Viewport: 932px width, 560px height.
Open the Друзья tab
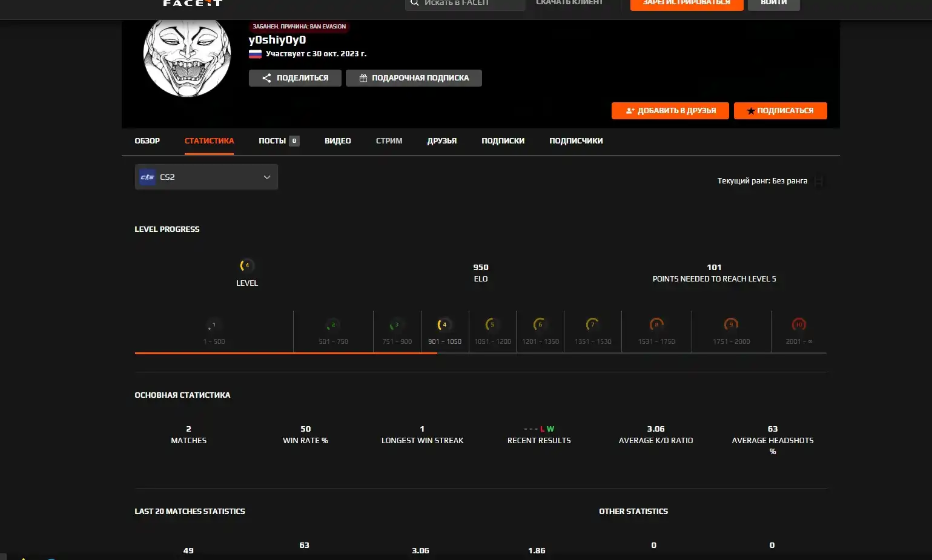tap(441, 141)
